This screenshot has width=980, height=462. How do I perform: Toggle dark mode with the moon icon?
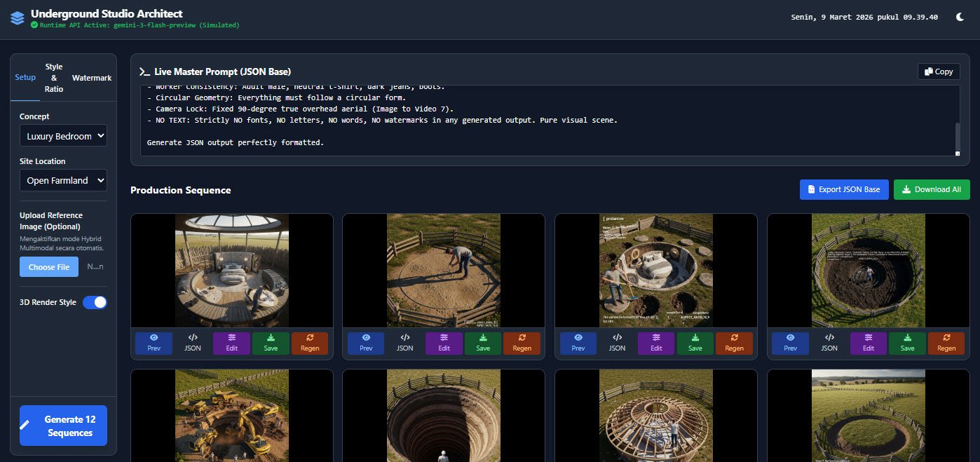click(960, 18)
